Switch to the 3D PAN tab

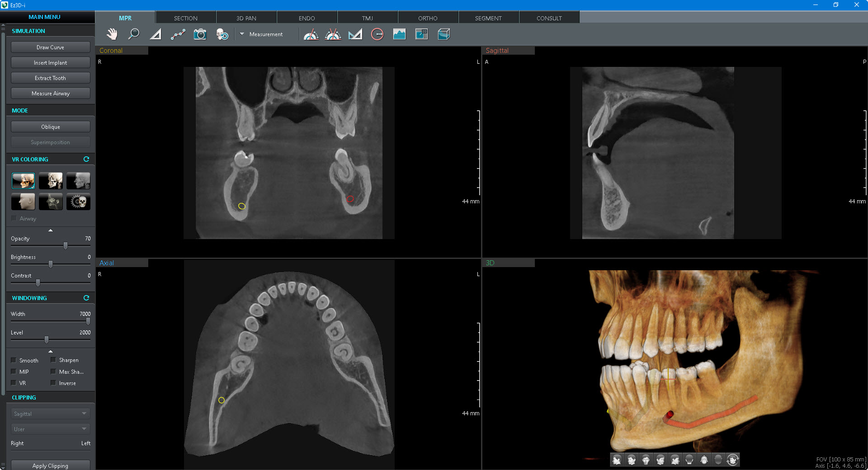tap(246, 18)
